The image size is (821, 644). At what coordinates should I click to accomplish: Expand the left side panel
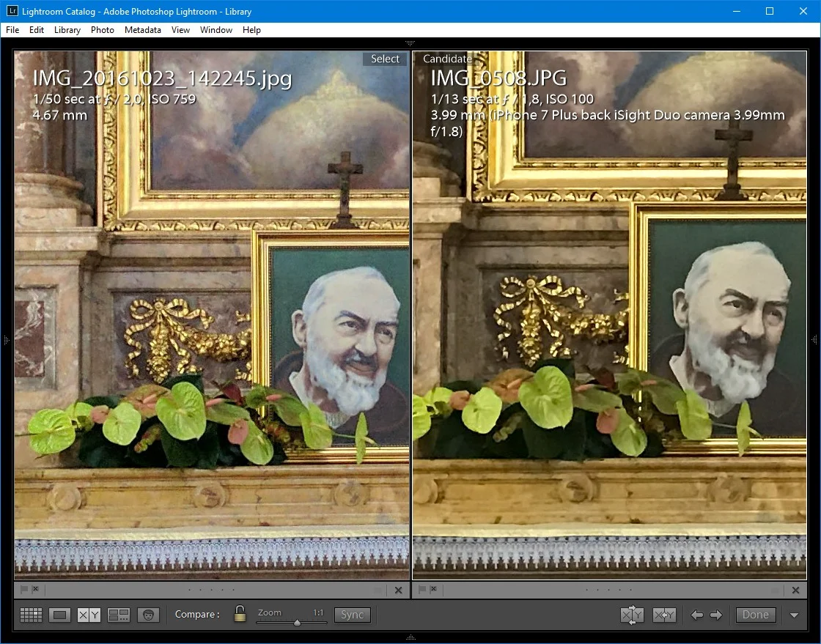click(7, 340)
